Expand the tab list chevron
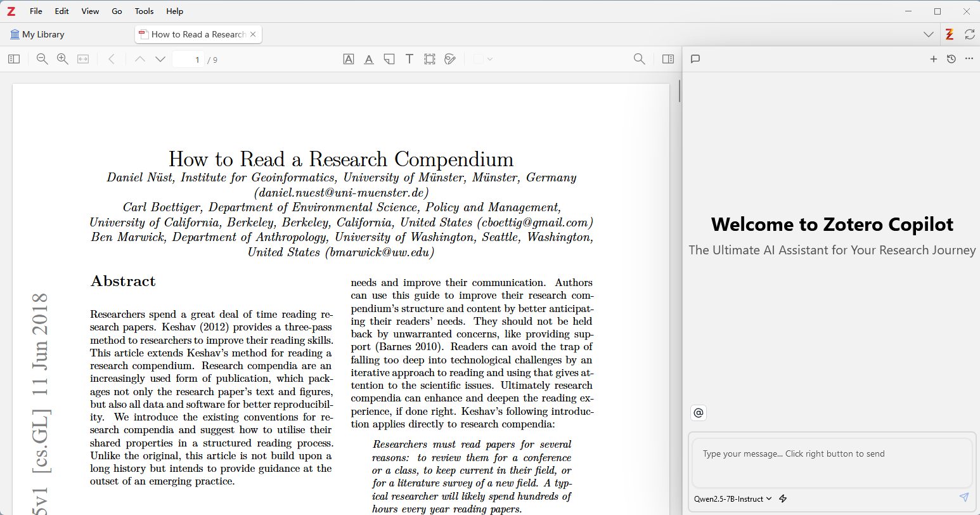980x515 pixels. [928, 35]
